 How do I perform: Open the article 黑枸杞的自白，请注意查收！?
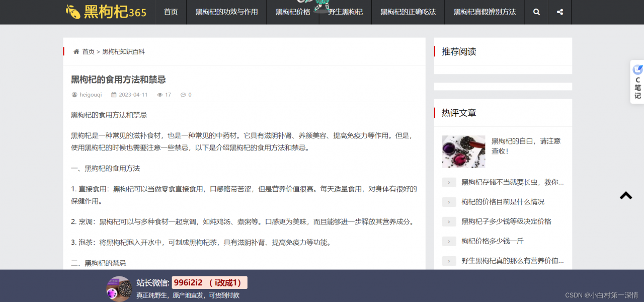(527, 145)
